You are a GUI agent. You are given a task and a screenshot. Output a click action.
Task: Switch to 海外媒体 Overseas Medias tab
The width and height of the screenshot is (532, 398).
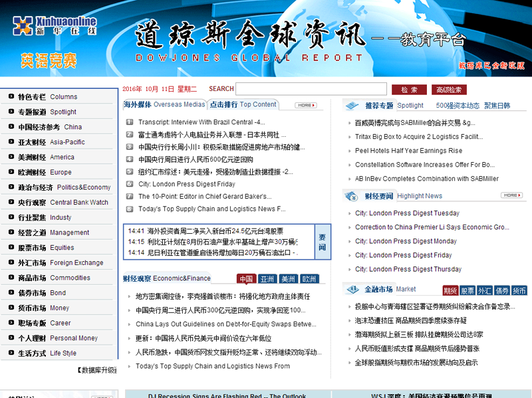coord(164,105)
